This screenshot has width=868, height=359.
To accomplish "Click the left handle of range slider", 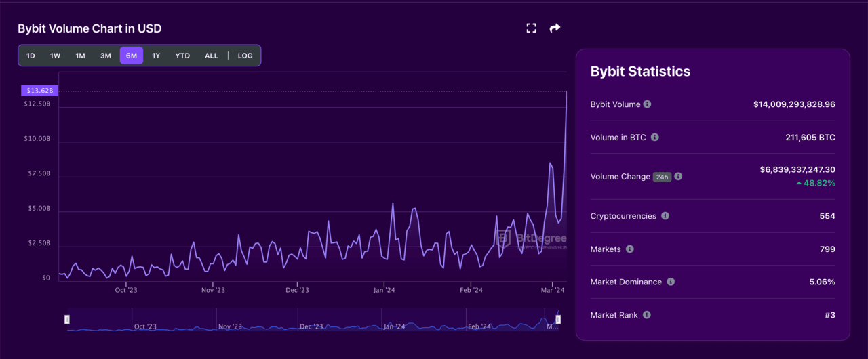I will pos(67,319).
